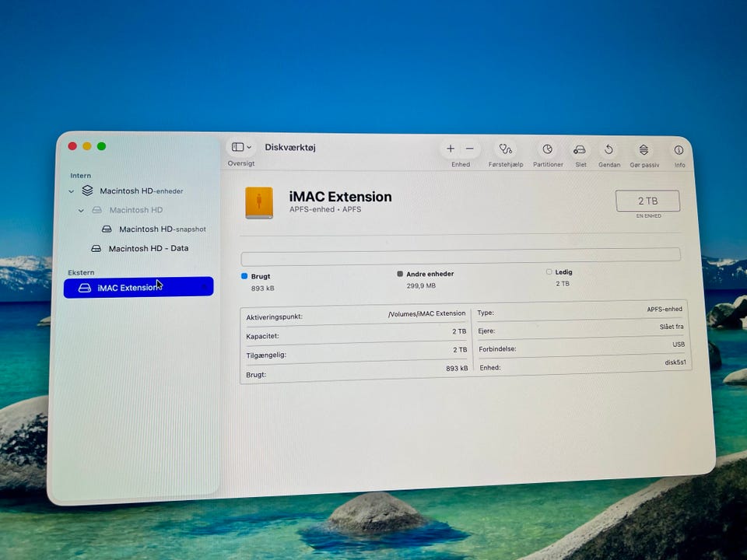Image resolution: width=747 pixels, height=560 pixels.
Task: Select Macintosh HD-enheder in sidebar
Action: coord(142,191)
